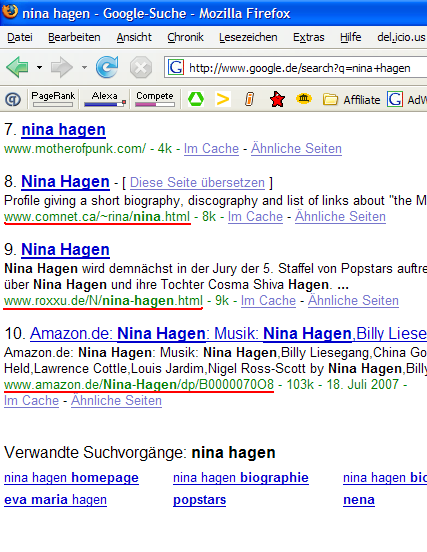This screenshot has height=552, width=427.
Task: Click the grey forward arrow
Action: click(62, 67)
